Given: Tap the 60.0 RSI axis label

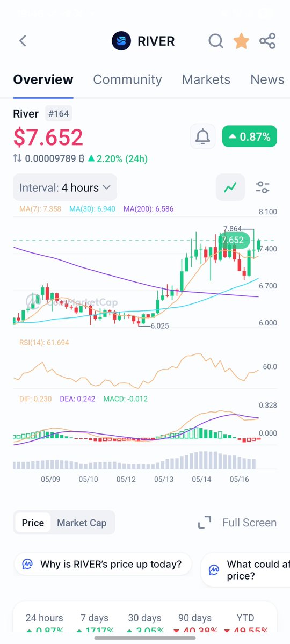Looking at the screenshot, I should point(270,367).
